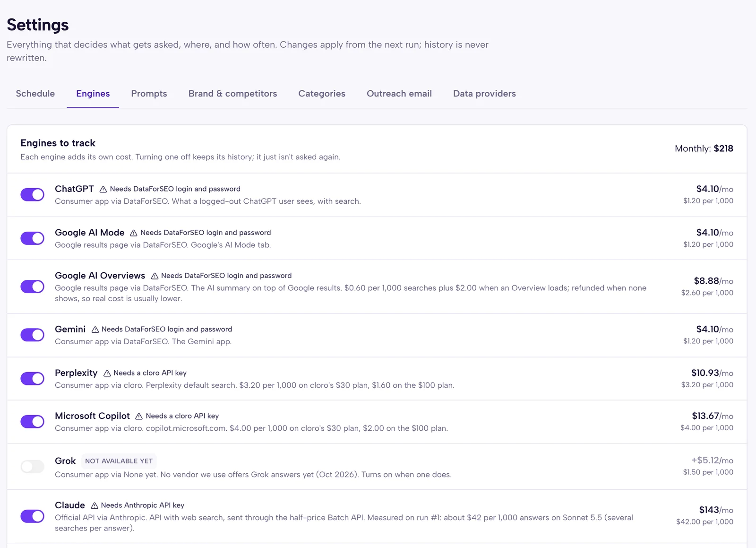Click the Grok +$5.12/mo price
756x548 pixels.
coord(712,460)
